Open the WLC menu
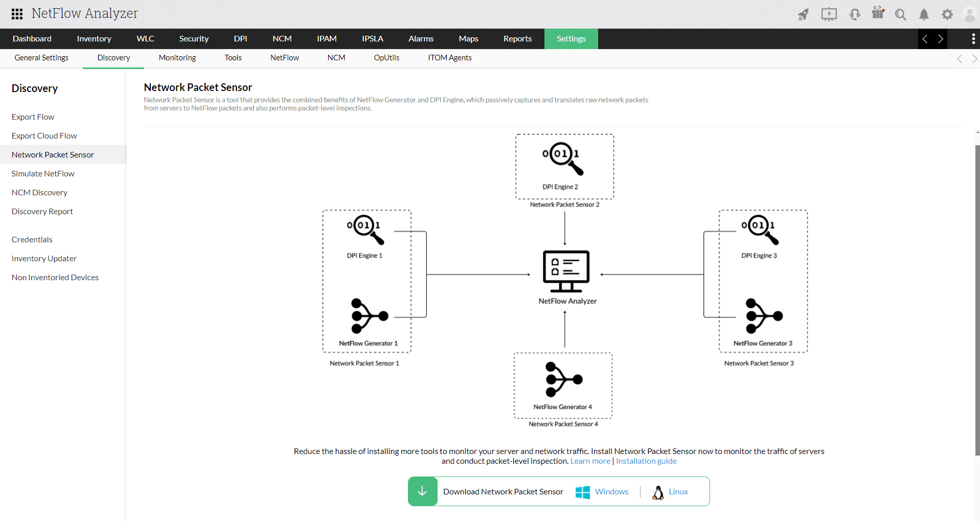This screenshot has width=980, height=521. [x=145, y=39]
